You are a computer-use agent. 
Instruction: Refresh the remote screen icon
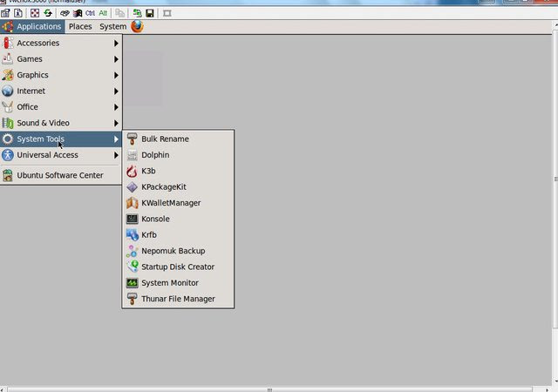click(x=48, y=13)
